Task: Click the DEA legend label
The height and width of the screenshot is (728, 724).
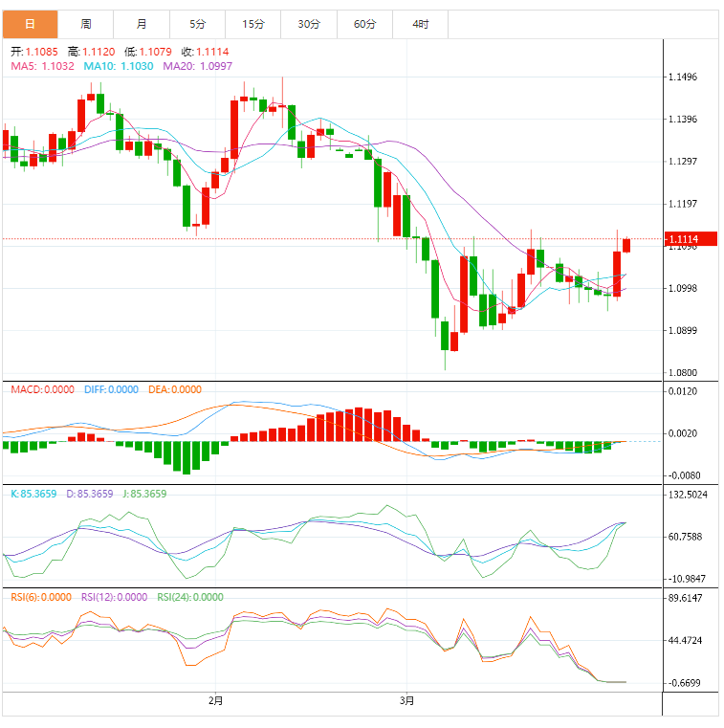Action: click(x=175, y=390)
